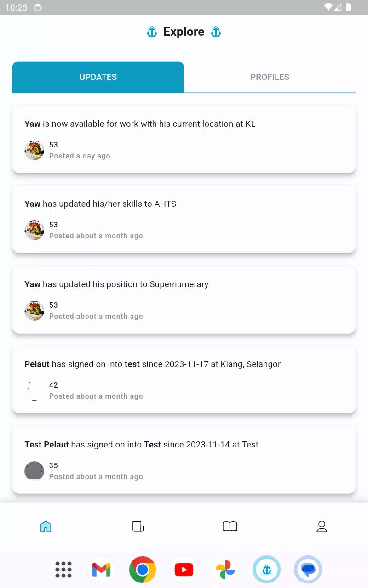Image resolution: width=368 pixels, height=588 pixels.
Task: Open the anchor app icon in the dock
Action: [266, 570]
